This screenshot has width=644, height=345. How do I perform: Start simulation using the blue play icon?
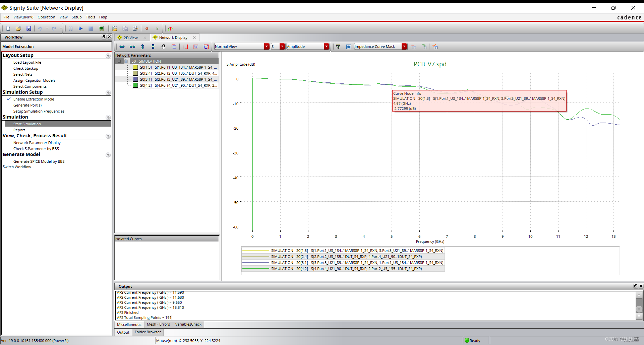click(80, 29)
